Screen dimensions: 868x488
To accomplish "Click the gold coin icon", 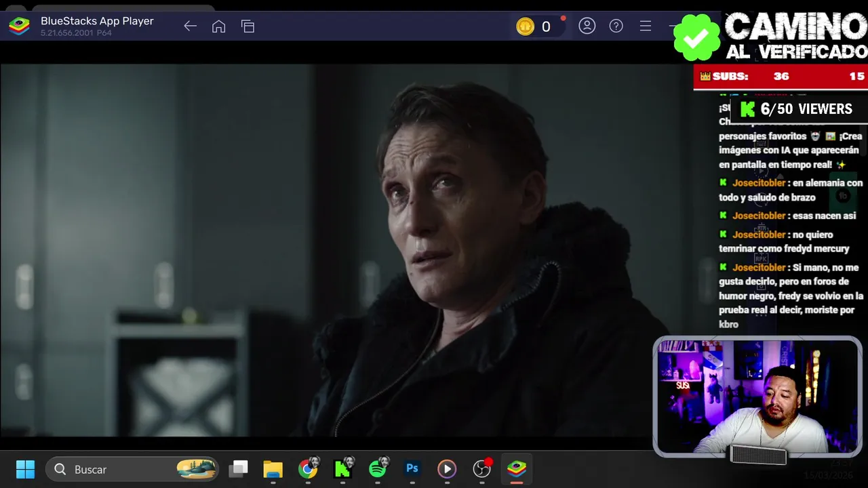I will pyautogui.click(x=525, y=26).
